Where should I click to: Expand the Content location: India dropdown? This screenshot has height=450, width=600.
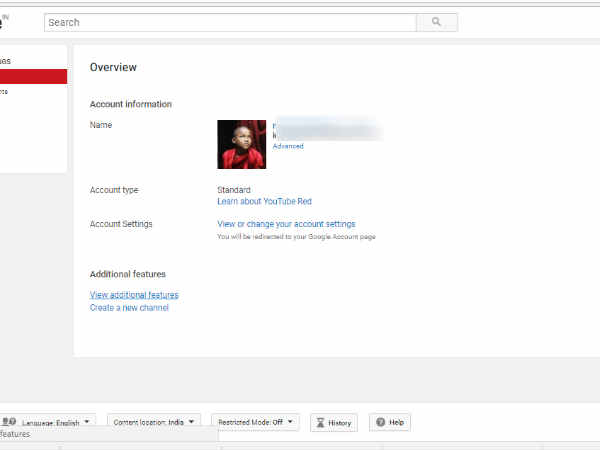pos(154,422)
